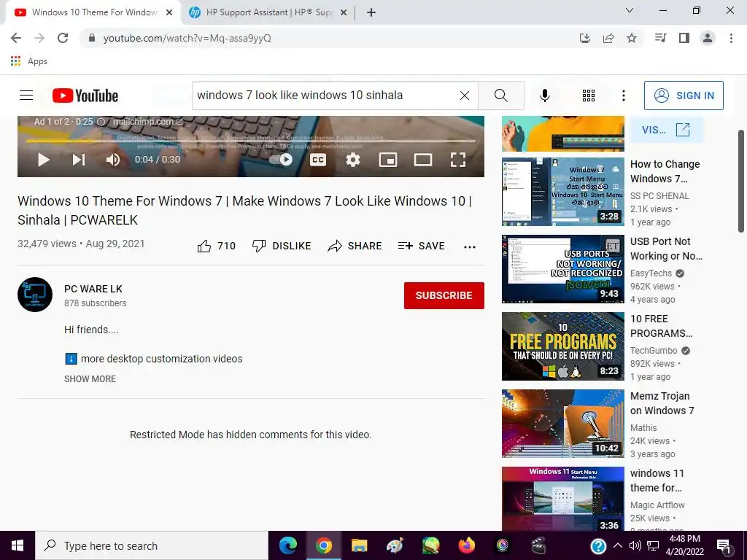Open Chrome media control icon

click(x=660, y=38)
